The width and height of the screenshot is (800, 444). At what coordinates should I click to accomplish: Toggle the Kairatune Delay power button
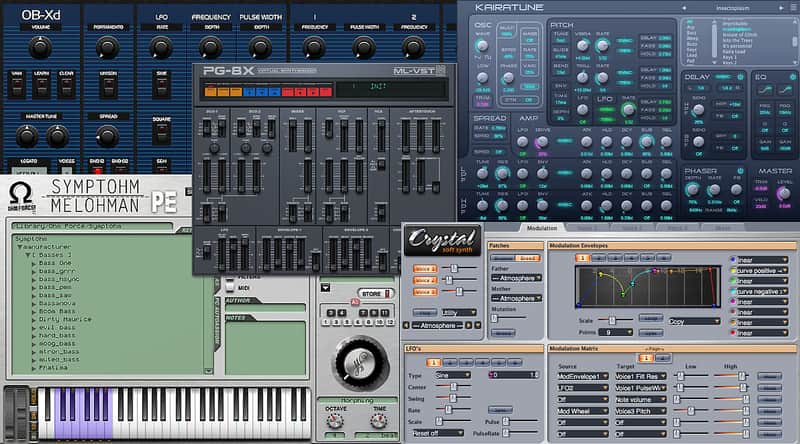(x=740, y=77)
